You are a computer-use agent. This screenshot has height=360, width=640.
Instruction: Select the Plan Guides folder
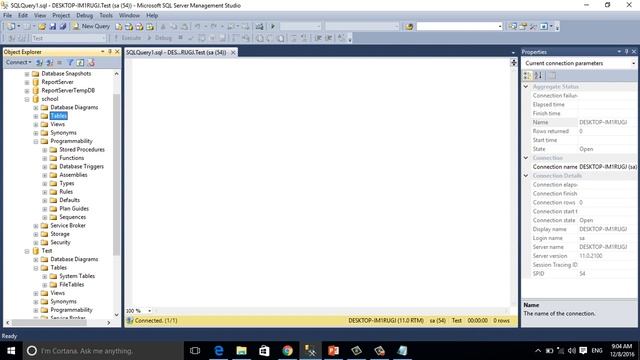[x=74, y=209]
